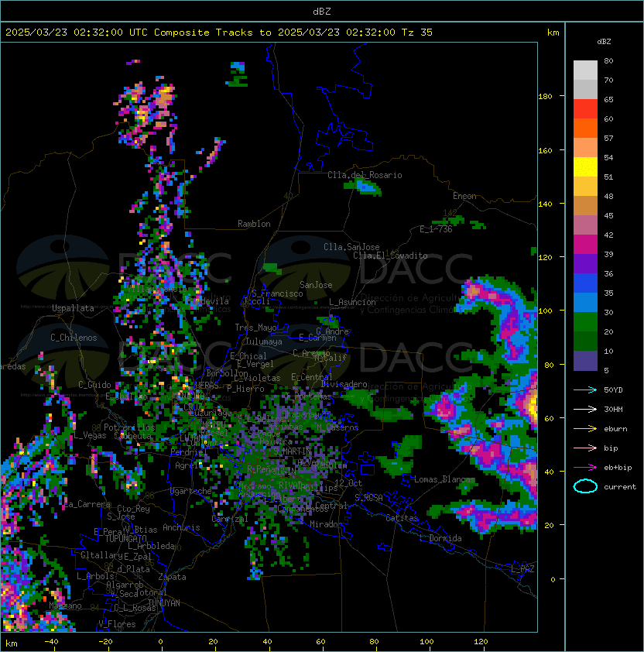
Task: Click the 'V_Flores' map label
Action: pyautogui.click(x=117, y=624)
